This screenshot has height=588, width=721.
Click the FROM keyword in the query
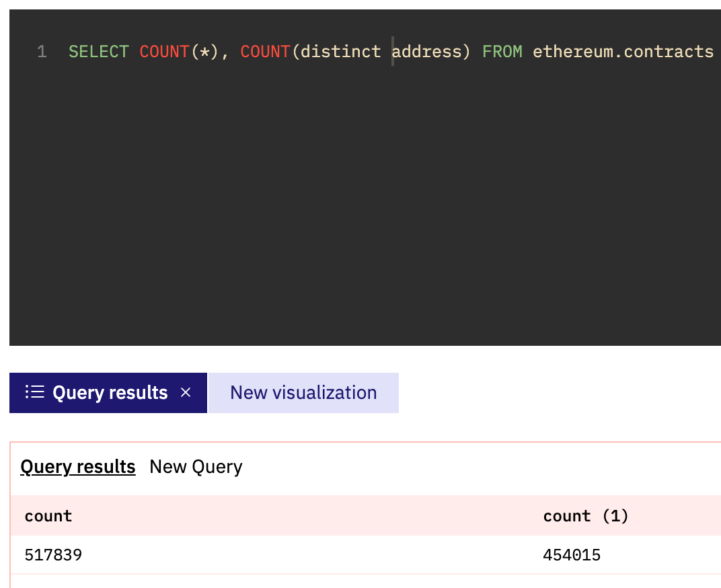click(x=502, y=52)
